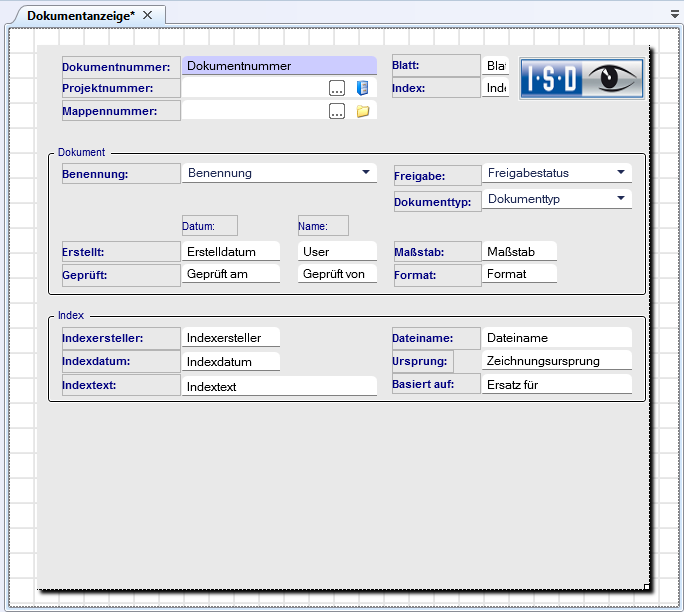Viewport: 684px width, 612px height.
Task: Select the Maßstab: label
Action: click(x=437, y=252)
